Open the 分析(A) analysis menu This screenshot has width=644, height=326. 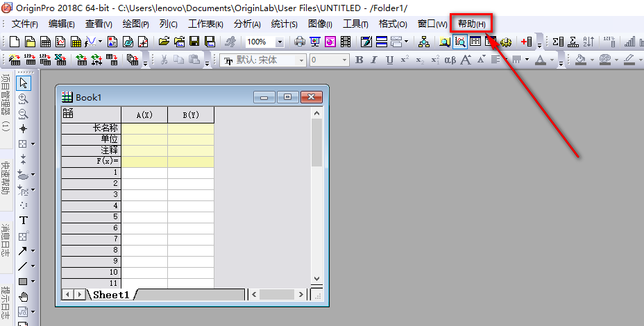pyautogui.click(x=247, y=24)
